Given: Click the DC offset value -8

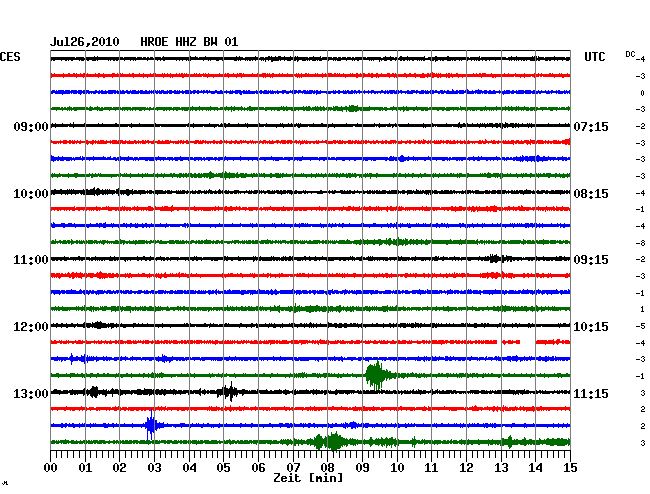Looking at the screenshot, I should 640,243.
